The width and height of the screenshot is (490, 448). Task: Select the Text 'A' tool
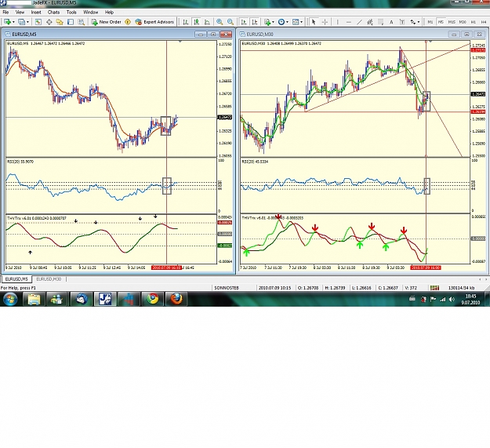pos(391,22)
